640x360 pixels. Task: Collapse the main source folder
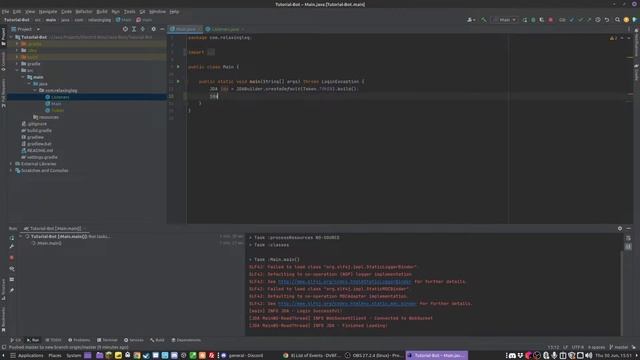coord(23,77)
